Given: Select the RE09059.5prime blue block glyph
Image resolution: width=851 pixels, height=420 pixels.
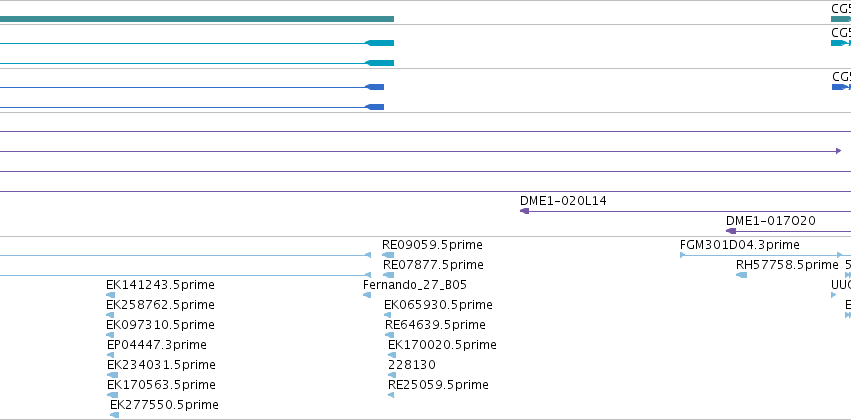Looking at the screenshot, I should pyautogui.click(x=388, y=255).
